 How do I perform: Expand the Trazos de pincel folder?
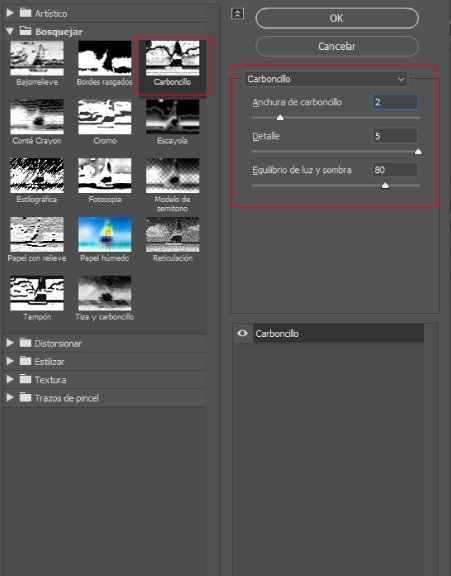click(10, 397)
